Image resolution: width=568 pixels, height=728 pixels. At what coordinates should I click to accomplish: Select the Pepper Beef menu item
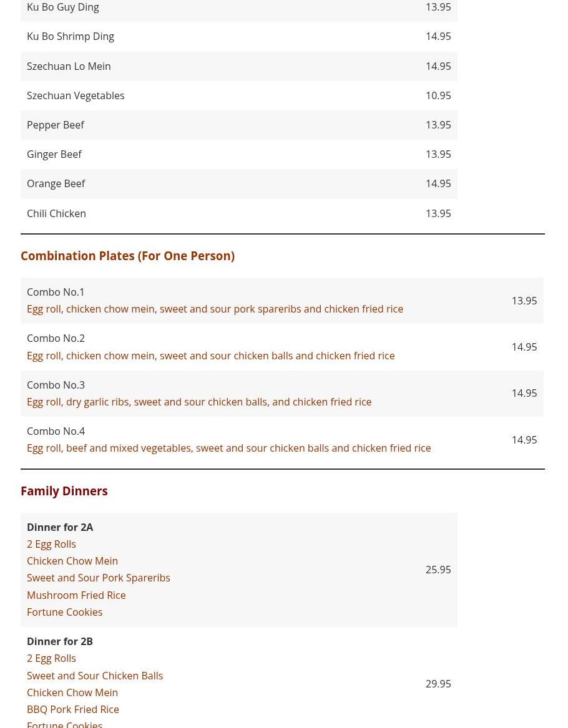56,125
